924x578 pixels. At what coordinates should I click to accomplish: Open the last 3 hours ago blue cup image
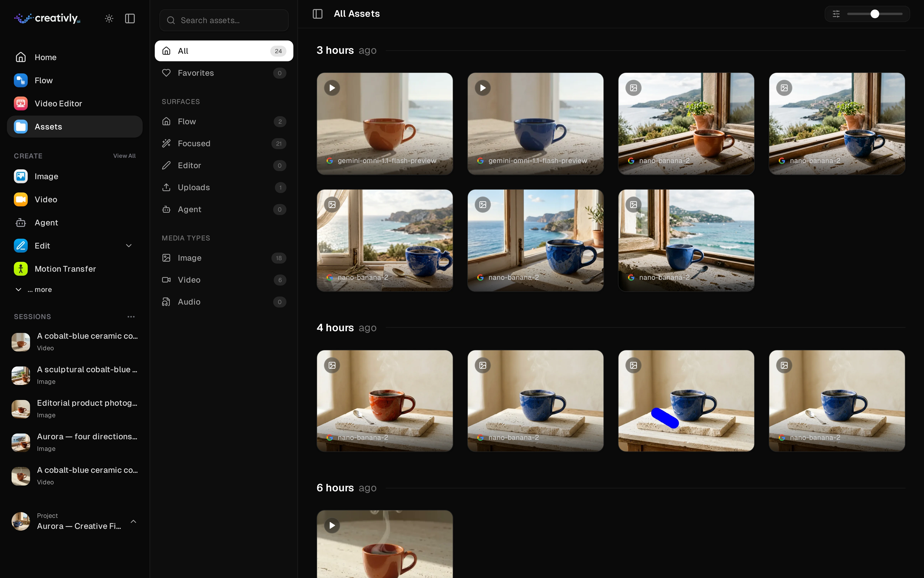click(x=686, y=240)
